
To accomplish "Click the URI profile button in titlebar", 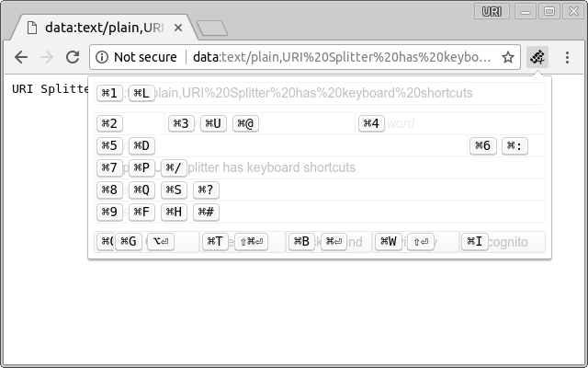I will pyautogui.click(x=492, y=11).
